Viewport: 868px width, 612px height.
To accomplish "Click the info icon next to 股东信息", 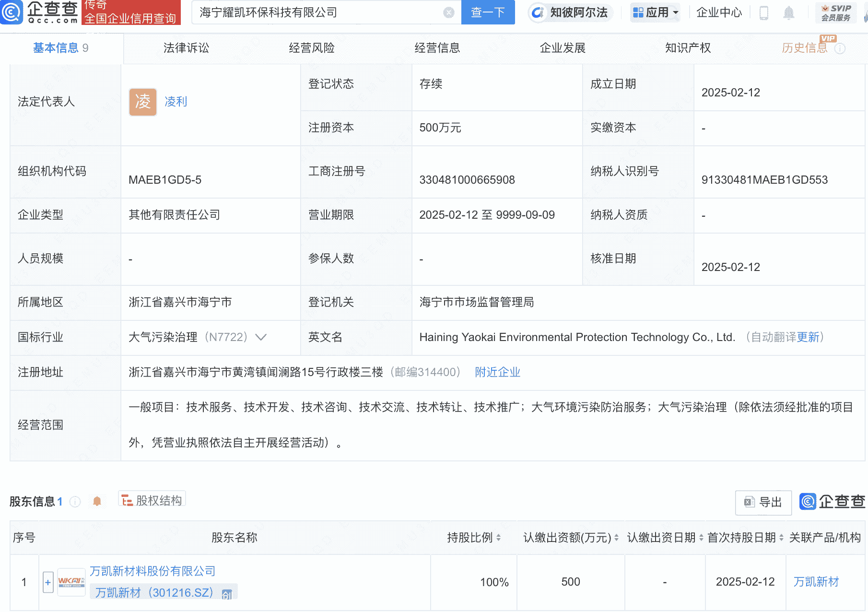I will click(75, 502).
